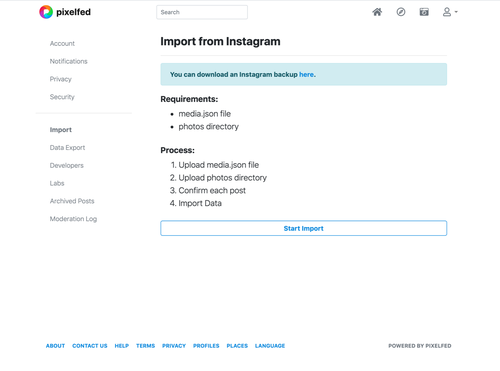Open the Profiles footer link
This screenshot has height=371, width=500.
206,346
